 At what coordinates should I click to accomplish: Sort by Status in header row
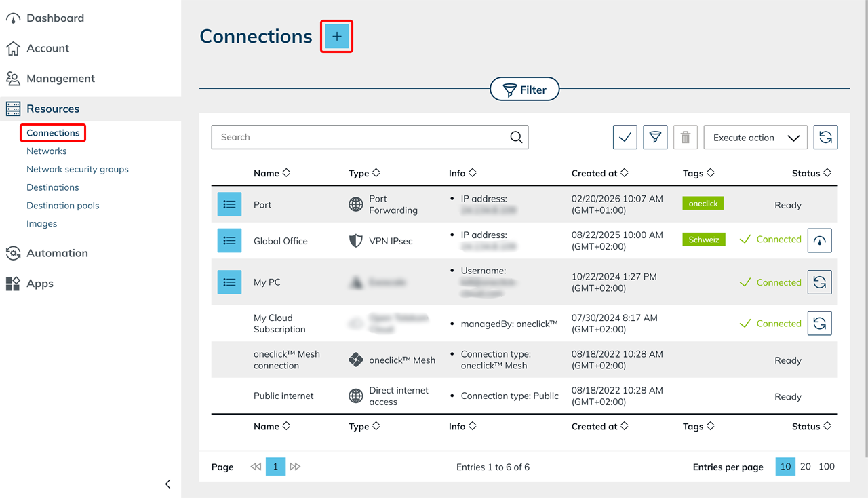(x=812, y=173)
